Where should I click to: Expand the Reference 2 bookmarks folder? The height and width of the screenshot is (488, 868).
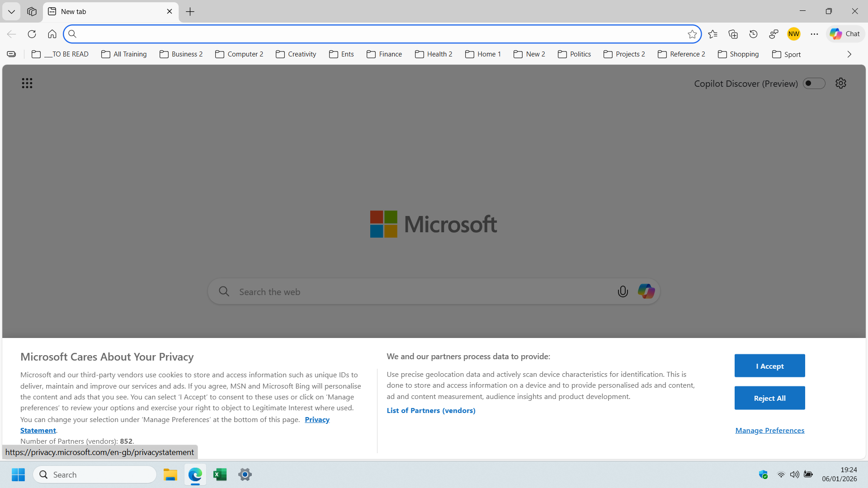coord(681,54)
